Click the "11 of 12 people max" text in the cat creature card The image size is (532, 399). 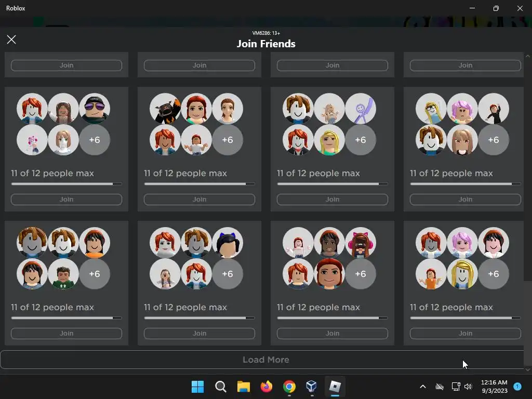(185, 174)
